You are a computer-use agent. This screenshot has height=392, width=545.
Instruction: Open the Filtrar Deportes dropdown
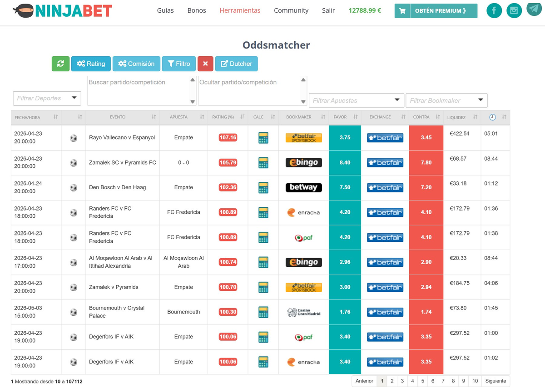(x=47, y=98)
